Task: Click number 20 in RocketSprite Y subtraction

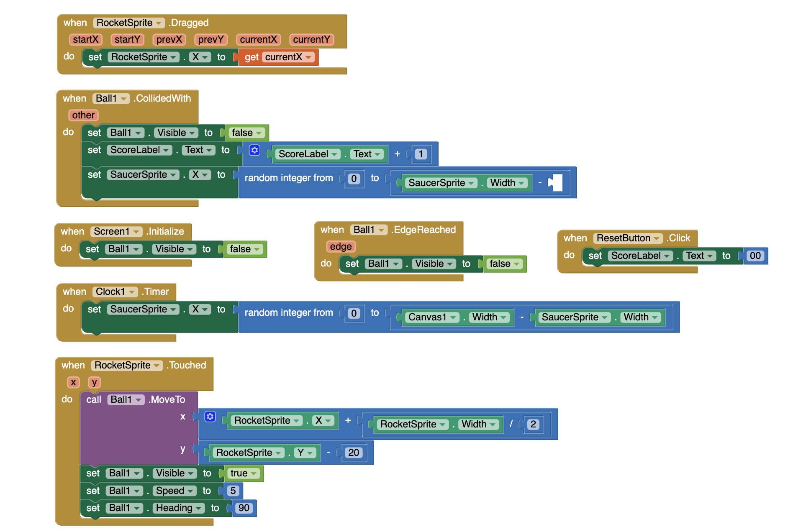Action: (353, 453)
